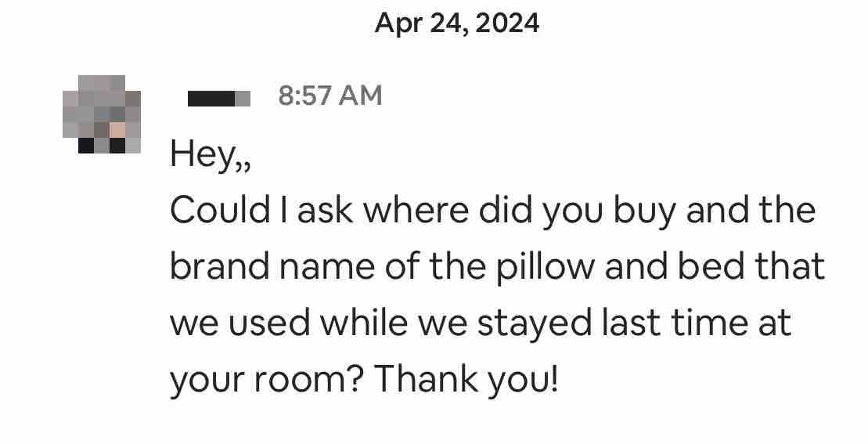Open the blurred sender profile avatar
This screenshot has width=868, height=444.
[101, 114]
